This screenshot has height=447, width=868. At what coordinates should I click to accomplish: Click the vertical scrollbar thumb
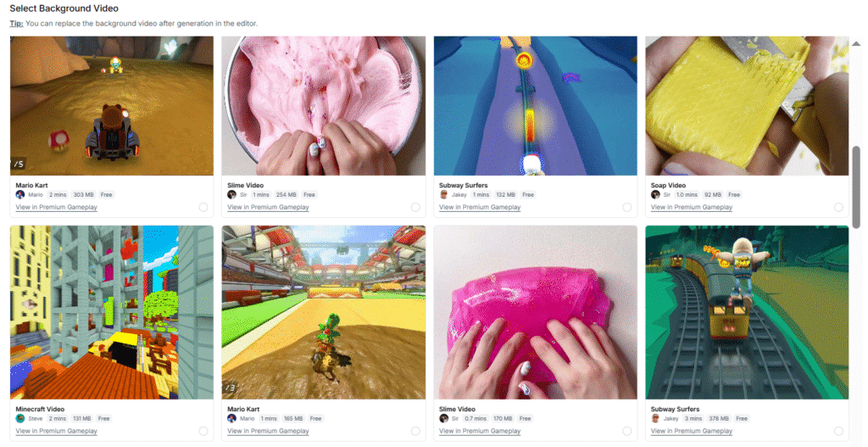pyautogui.click(x=856, y=187)
